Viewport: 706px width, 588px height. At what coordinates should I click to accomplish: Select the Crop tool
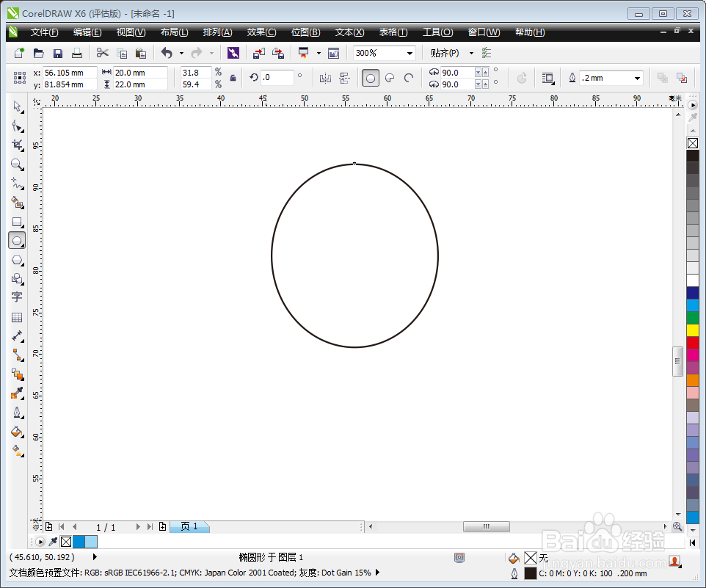18,145
